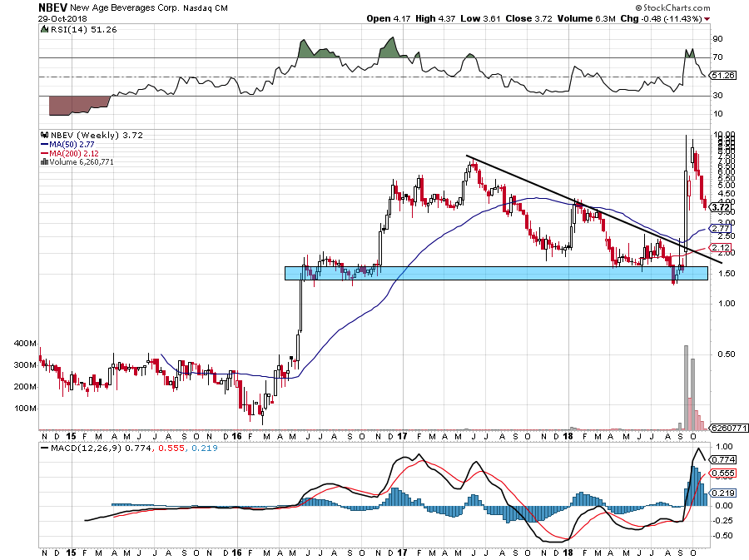
Task: Click the green RSI legend icon
Action: coord(44,29)
